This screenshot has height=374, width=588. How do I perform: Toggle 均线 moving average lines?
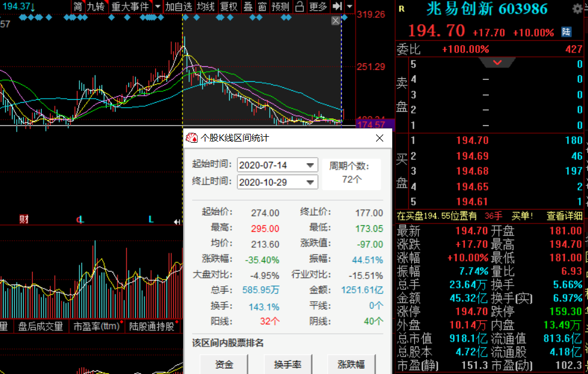[205, 7]
